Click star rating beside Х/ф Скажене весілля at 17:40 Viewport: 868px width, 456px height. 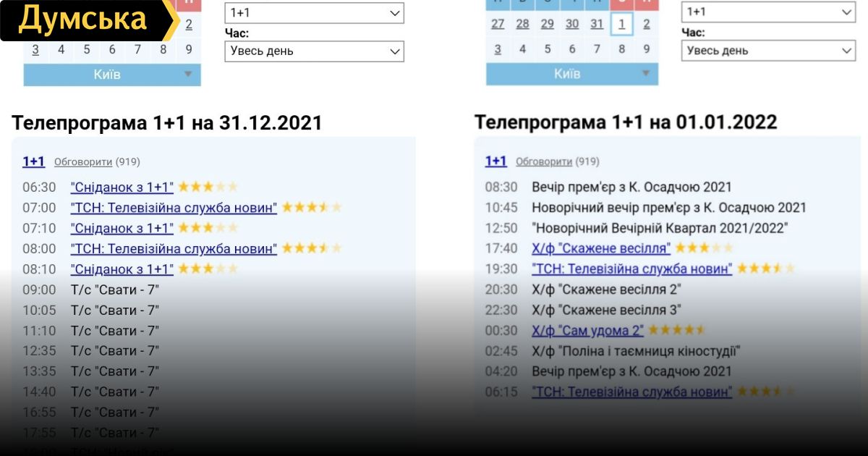[704, 248]
